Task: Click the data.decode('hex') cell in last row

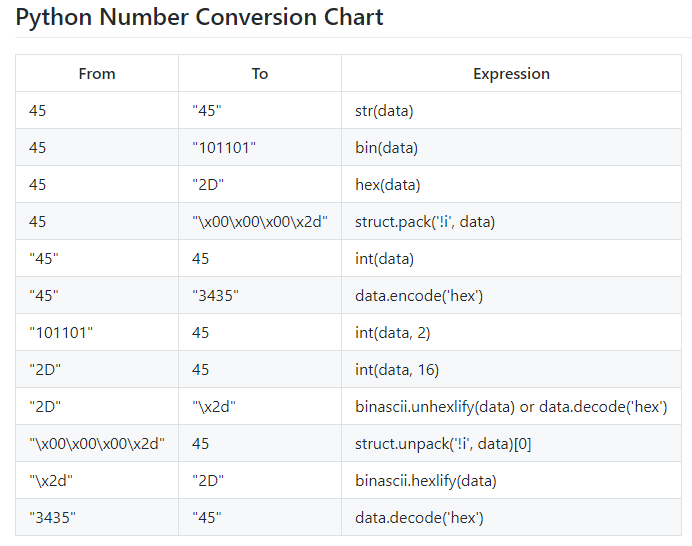Action: (x=419, y=518)
